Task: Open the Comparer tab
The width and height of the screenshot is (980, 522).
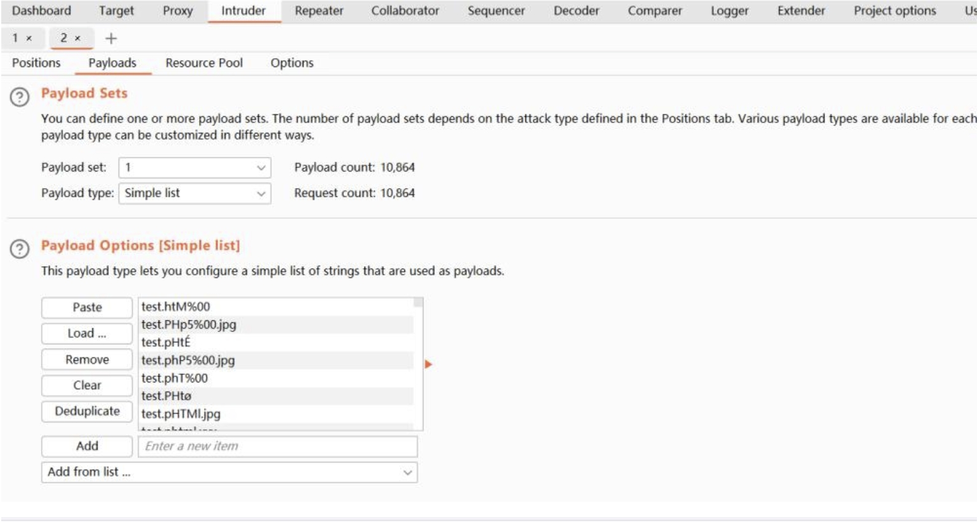Action: click(655, 10)
